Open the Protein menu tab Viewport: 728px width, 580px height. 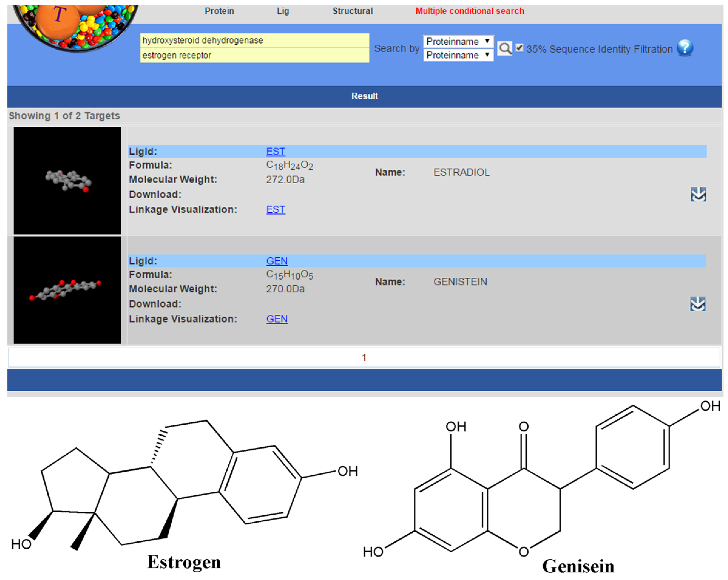(219, 11)
